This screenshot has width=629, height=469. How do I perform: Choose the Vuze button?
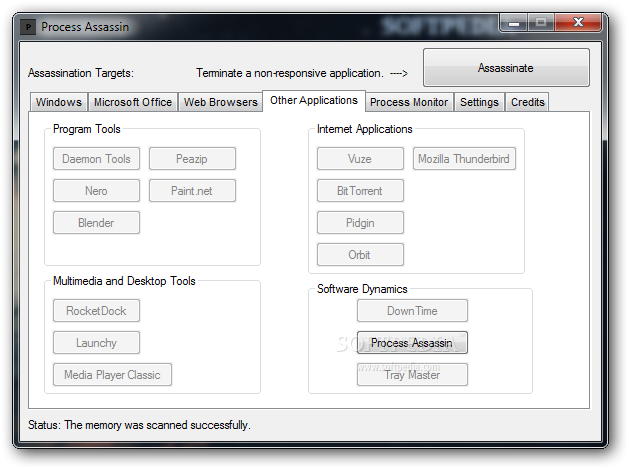tap(360, 159)
